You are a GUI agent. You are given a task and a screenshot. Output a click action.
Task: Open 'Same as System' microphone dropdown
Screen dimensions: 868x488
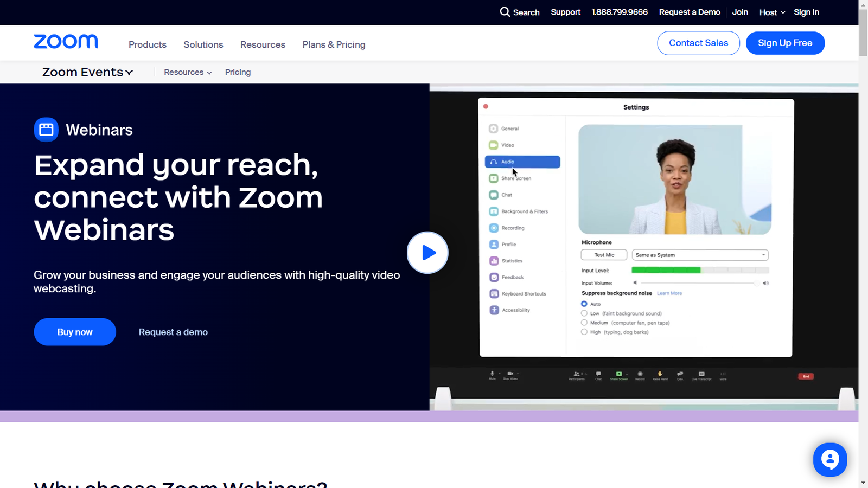point(700,255)
